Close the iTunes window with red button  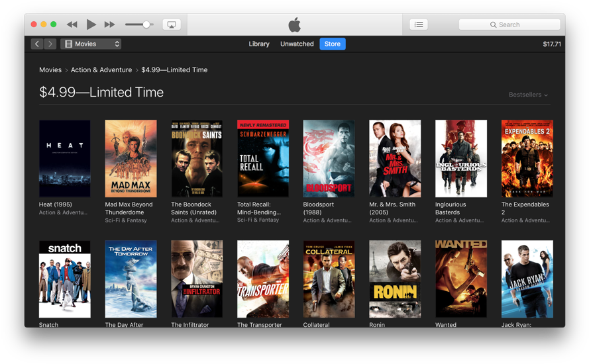coord(34,24)
